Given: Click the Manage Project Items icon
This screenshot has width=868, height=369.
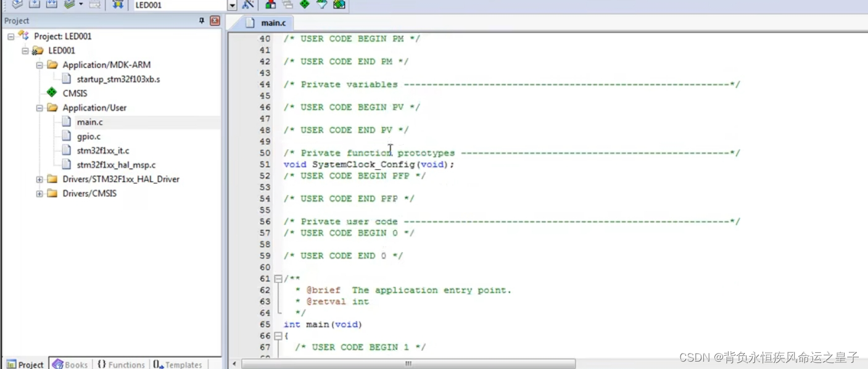Looking at the screenshot, I should click(x=270, y=5).
